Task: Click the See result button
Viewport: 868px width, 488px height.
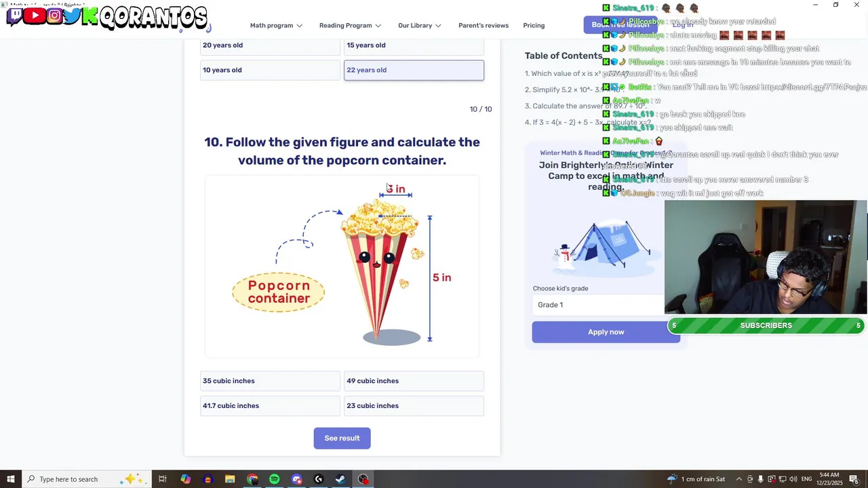Action: (342, 438)
